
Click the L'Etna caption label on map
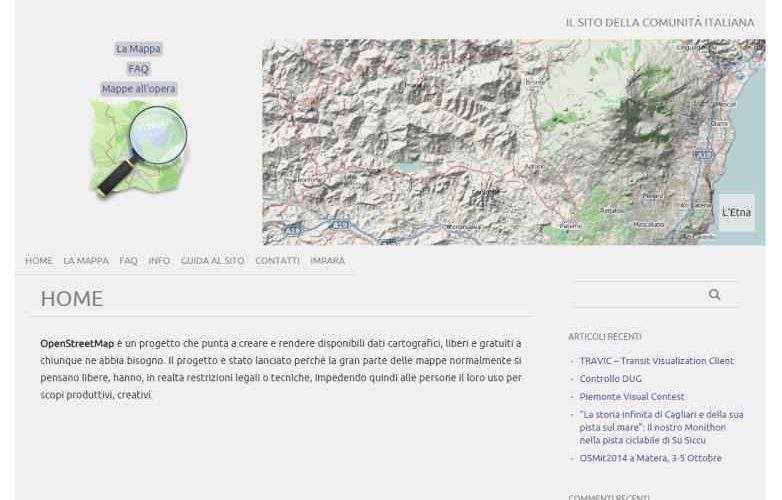pos(737,212)
